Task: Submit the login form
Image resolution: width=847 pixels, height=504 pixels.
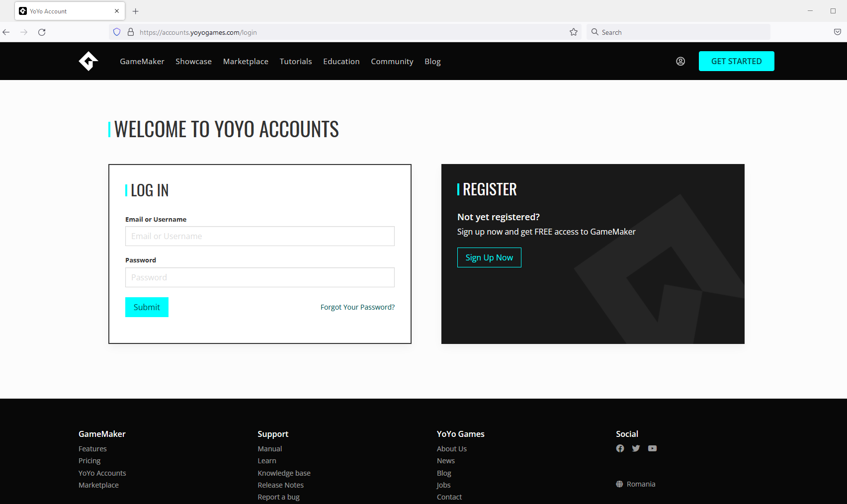Action: [x=147, y=307]
